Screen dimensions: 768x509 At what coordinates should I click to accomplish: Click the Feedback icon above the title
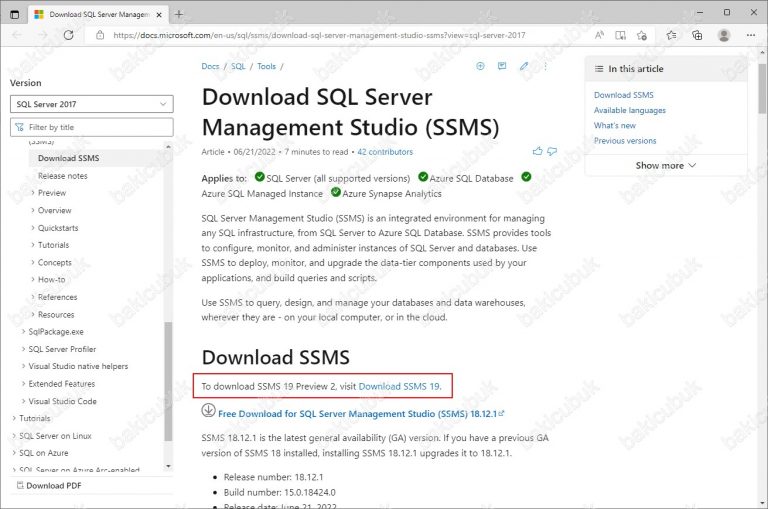click(x=501, y=67)
